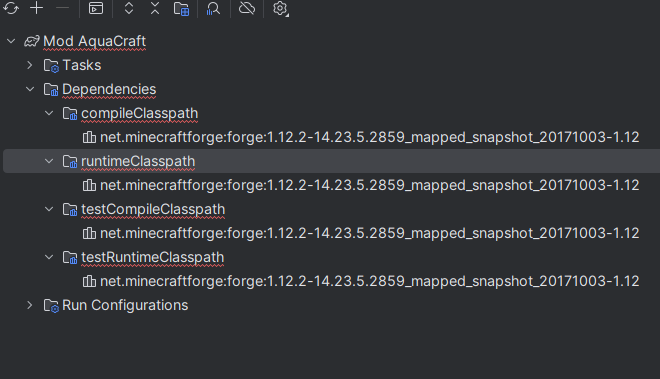The height and width of the screenshot is (379, 660).
Task: Collapse the testRuntimeClasspath node
Action: point(49,257)
